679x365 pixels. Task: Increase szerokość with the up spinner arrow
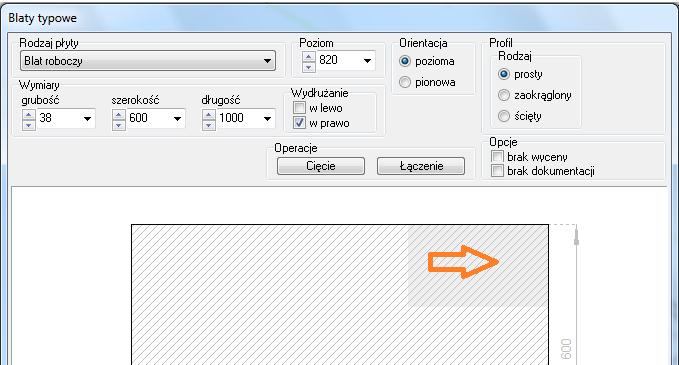click(119, 115)
